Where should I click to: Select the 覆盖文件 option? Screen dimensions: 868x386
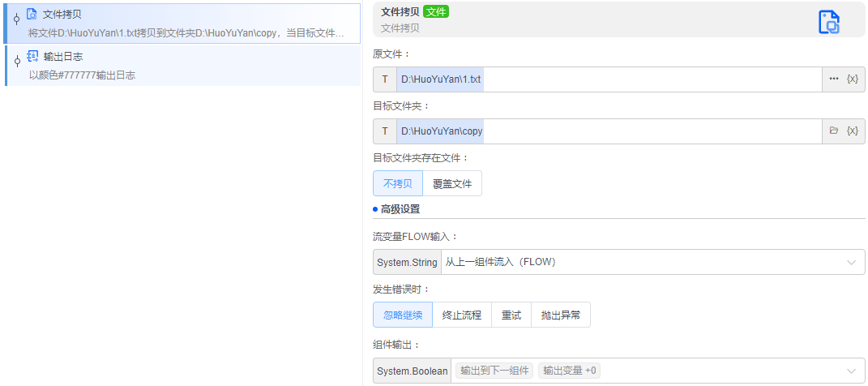452,183
